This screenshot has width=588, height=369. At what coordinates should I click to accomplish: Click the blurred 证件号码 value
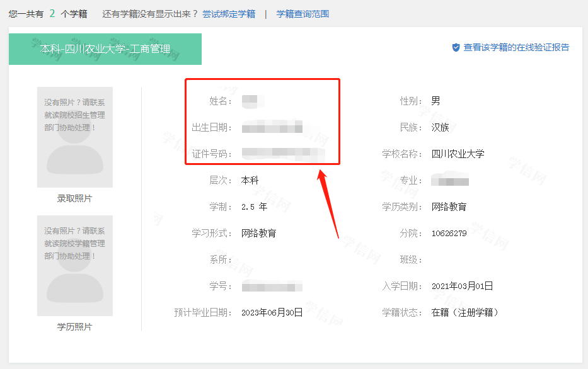pyautogui.click(x=282, y=154)
